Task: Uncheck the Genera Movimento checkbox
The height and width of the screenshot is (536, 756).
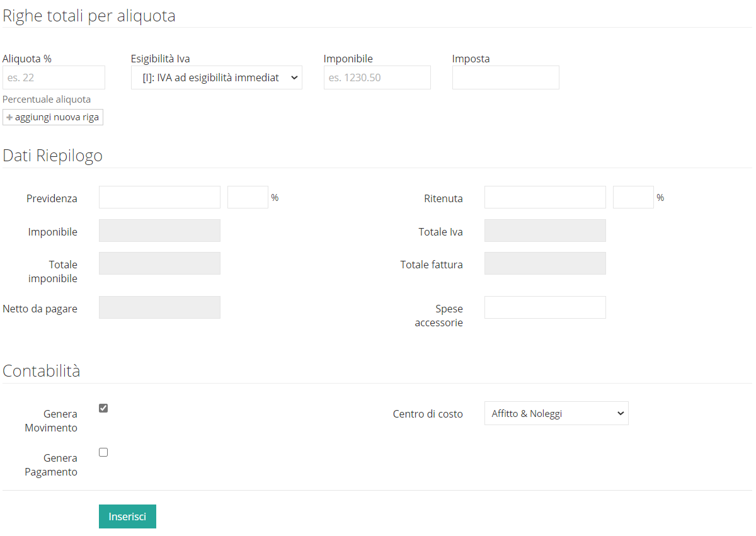Action: (x=103, y=408)
